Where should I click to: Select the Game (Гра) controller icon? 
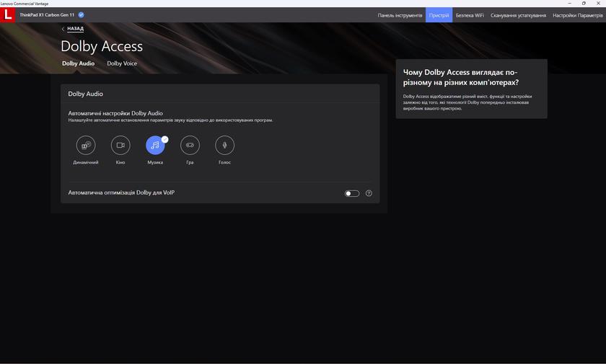pyautogui.click(x=190, y=145)
